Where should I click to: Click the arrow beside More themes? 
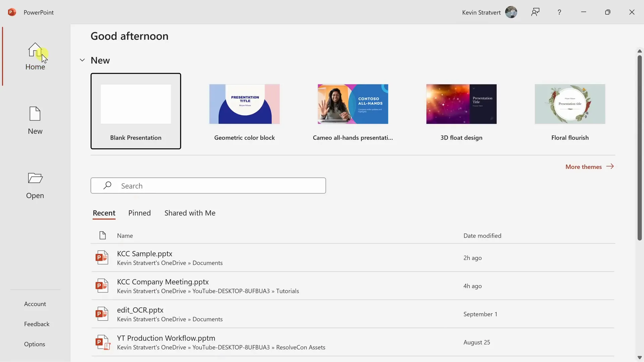610,166
